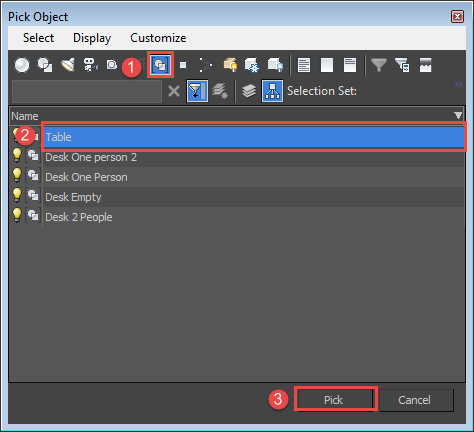Click the last toolbar icon on top row
Viewport: 474px width, 432px height.
[x=426, y=65]
